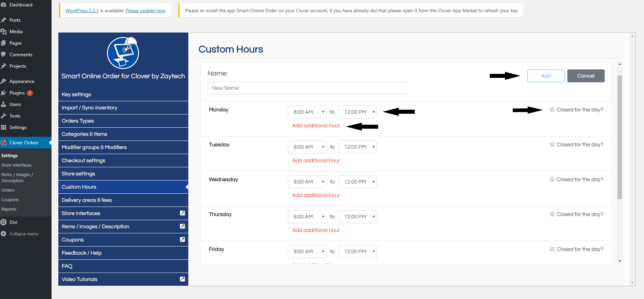This screenshot has width=644, height=299.
Task: Open Wednesday end time dropdown
Action: coord(358,182)
